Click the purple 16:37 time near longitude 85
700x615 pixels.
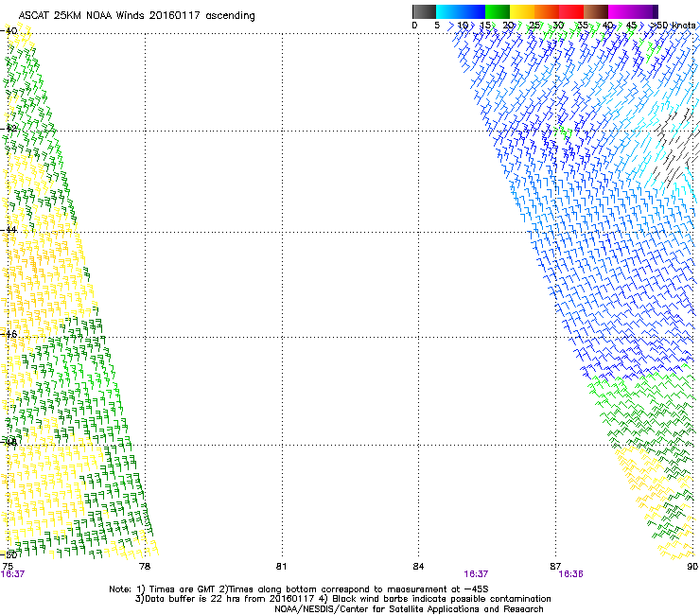(x=476, y=574)
